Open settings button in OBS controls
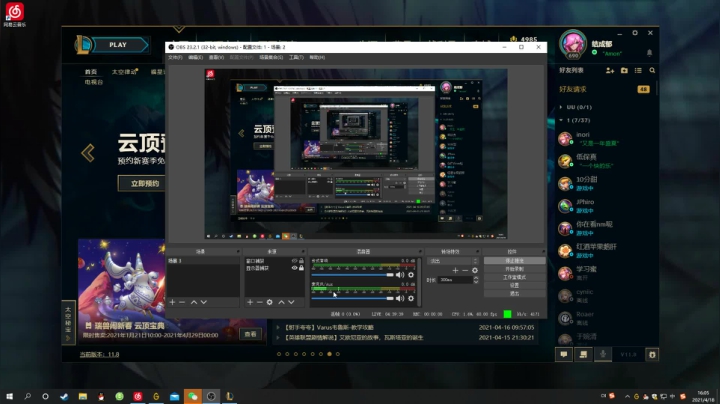Screen dimensions: 720x404 click(x=514, y=286)
